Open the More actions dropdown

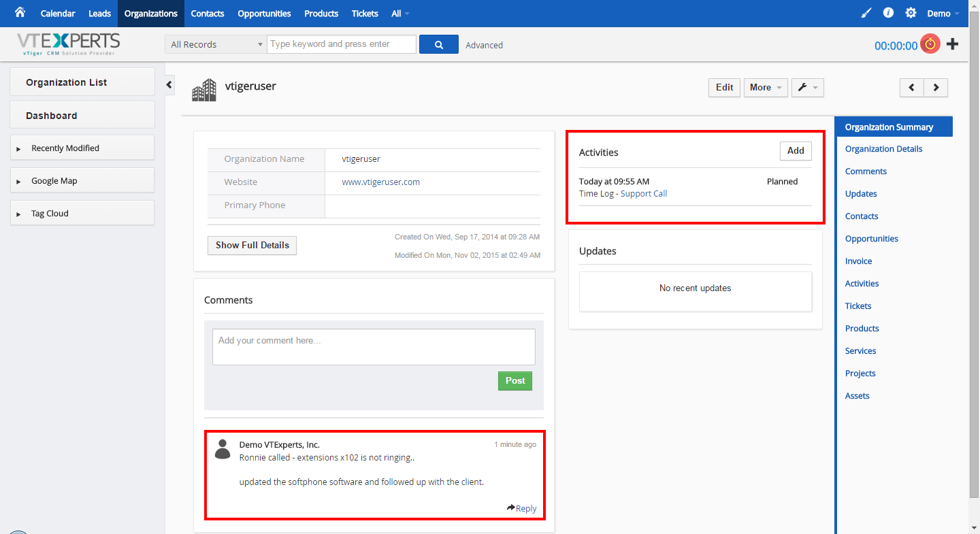point(766,87)
